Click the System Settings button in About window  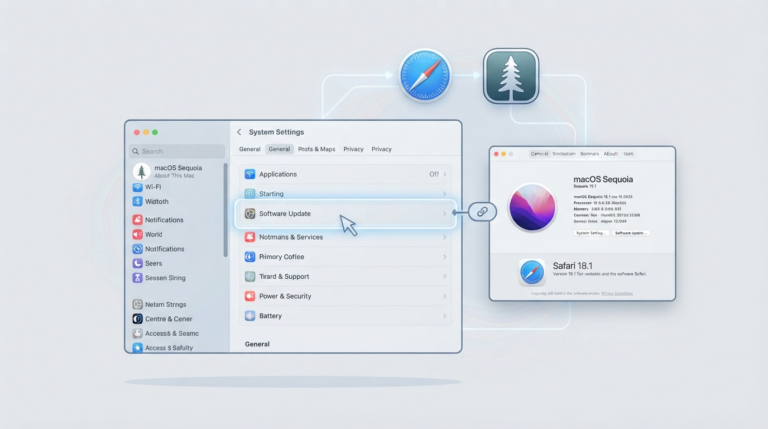(591, 233)
